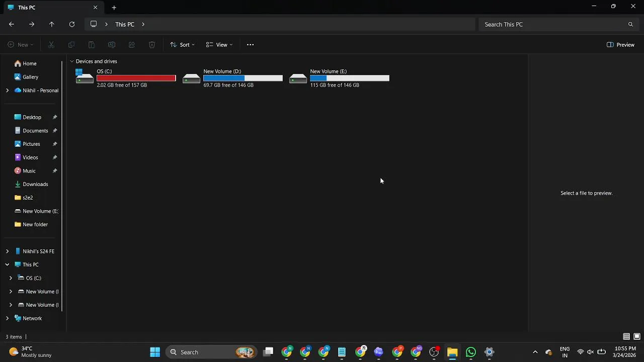Click "69.7 GB free of 146 GB" text
Viewport: 644px width, 362px height.
click(228, 85)
